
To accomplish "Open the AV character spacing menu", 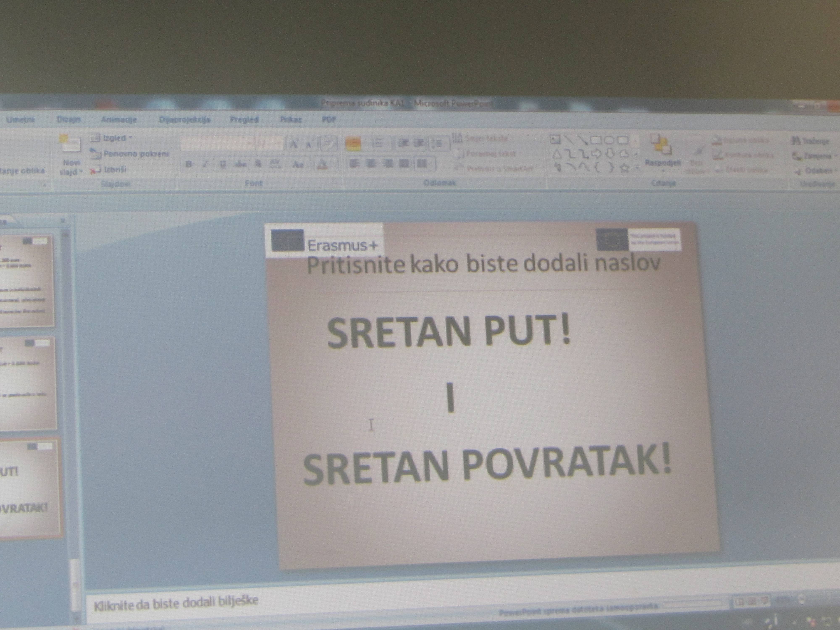I will click(275, 164).
